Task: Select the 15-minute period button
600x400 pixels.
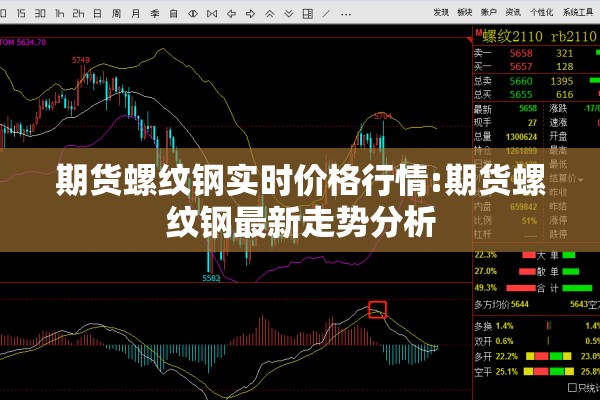Action: tap(21, 14)
